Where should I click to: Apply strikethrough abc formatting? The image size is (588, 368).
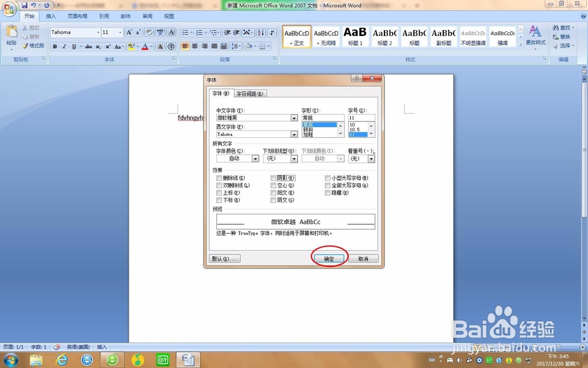click(x=89, y=47)
